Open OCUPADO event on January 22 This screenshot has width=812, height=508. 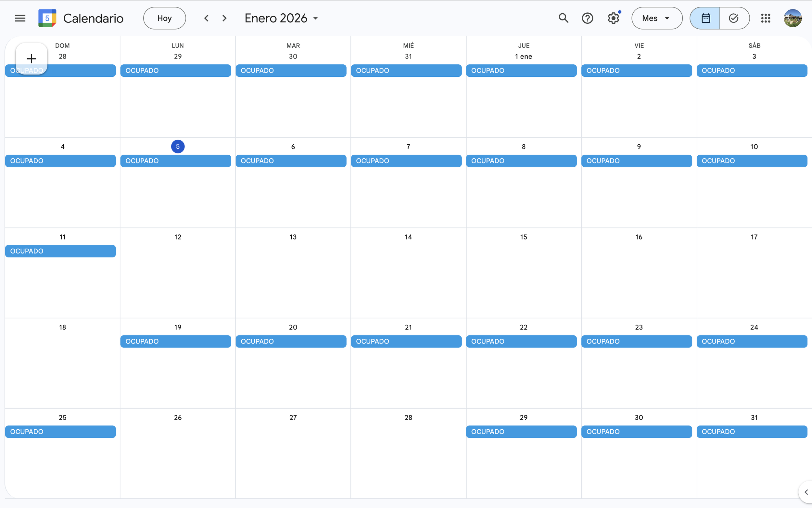(x=521, y=341)
